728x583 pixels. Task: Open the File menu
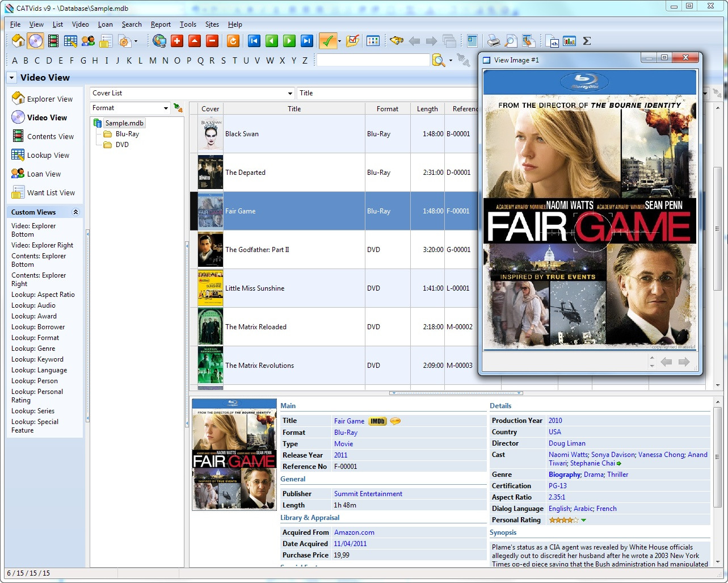pyautogui.click(x=15, y=24)
